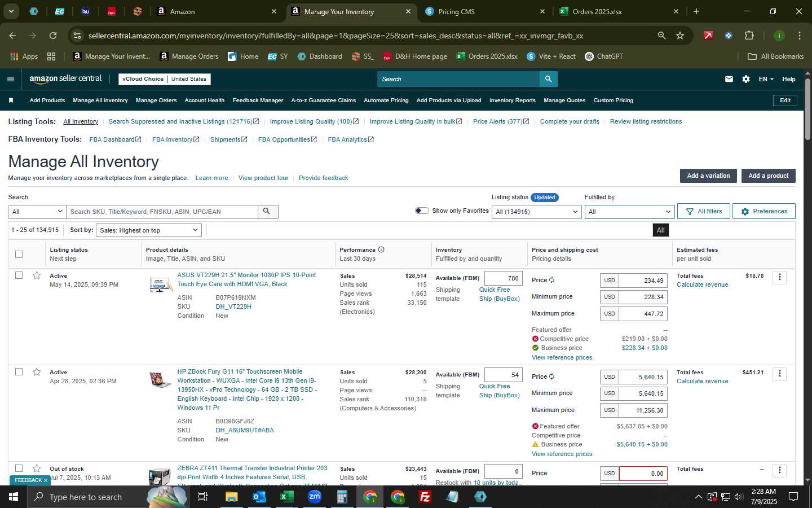Open the vCloud Choice United States selector

click(165, 79)
